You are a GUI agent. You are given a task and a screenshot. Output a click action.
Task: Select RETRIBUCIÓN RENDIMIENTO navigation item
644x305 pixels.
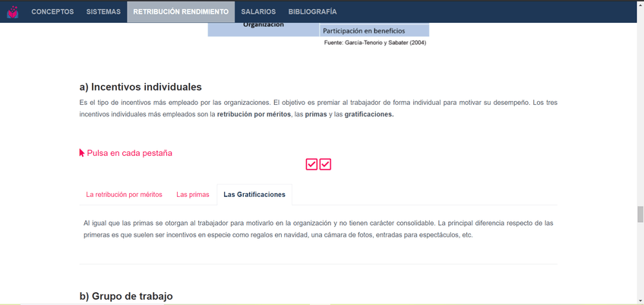coord(181,12)
